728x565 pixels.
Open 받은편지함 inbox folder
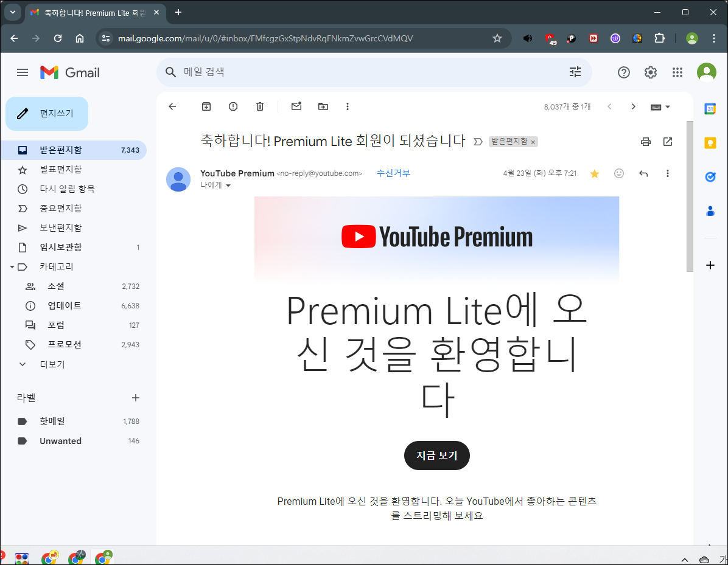pos(74,150)
